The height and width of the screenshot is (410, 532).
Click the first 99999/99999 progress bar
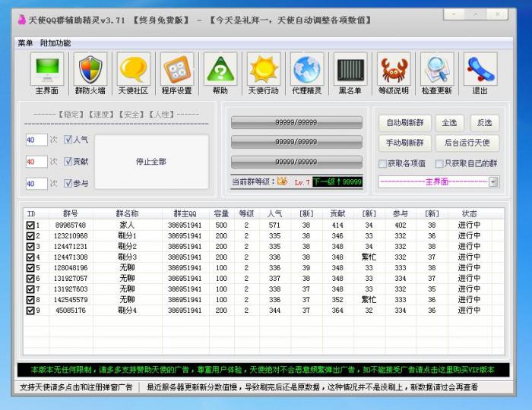(x=296, y=122)
